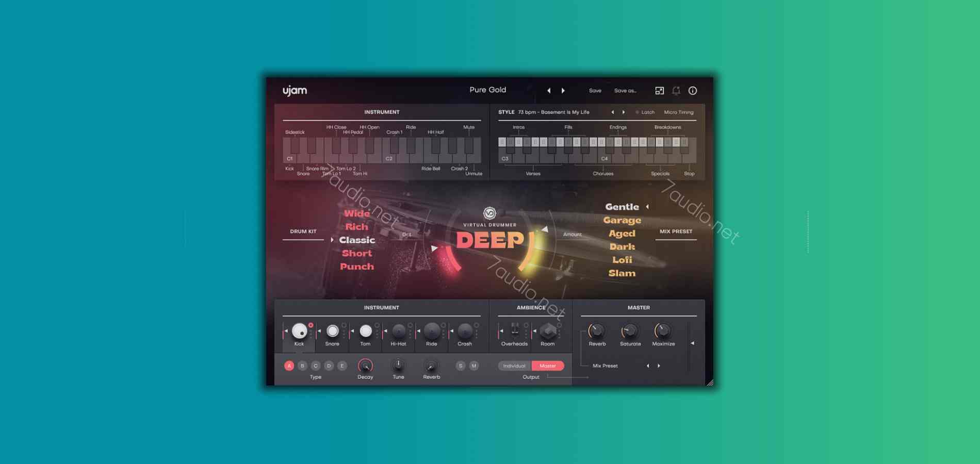Open the Pure Gold preset selector

488,90
